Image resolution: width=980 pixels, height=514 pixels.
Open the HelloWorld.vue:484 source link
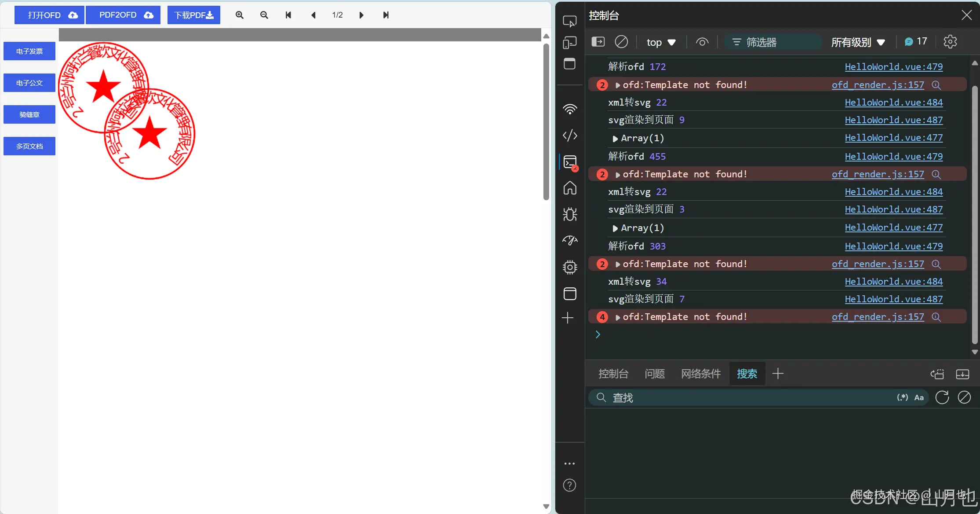tap(893, 102)
